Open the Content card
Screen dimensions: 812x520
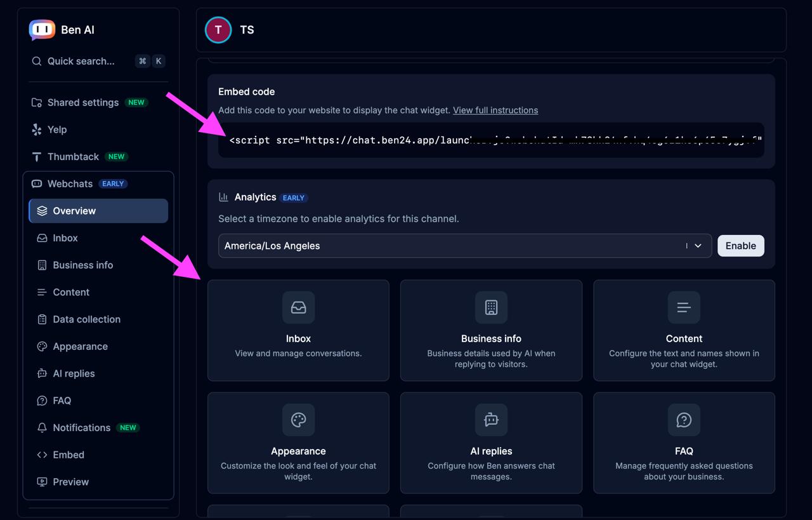coord(684,330)
